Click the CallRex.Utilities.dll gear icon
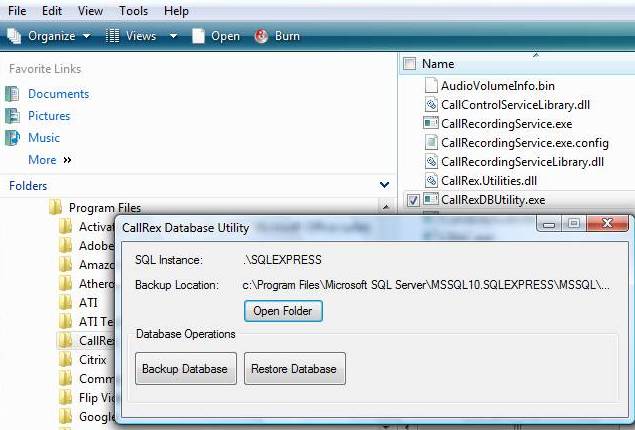Image resolution: width=635 pixels, height=430 pixels. 431,181
